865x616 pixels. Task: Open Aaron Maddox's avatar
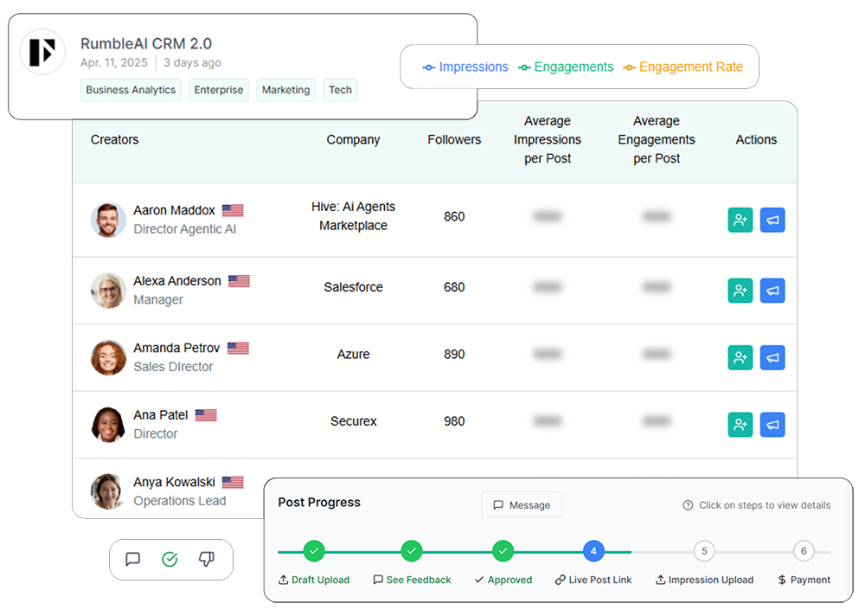(108, 220)
